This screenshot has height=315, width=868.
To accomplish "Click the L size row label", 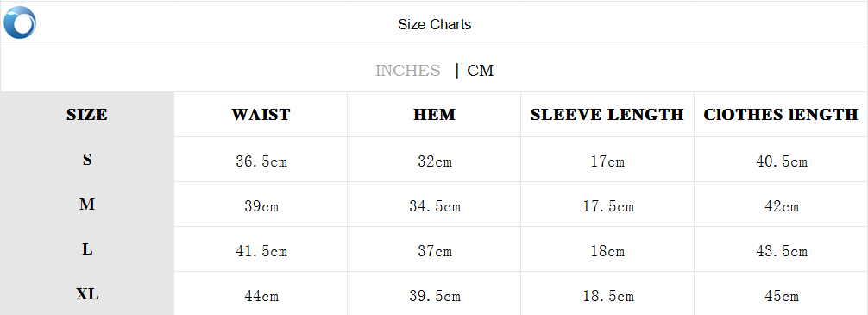I will pos(87,249).
